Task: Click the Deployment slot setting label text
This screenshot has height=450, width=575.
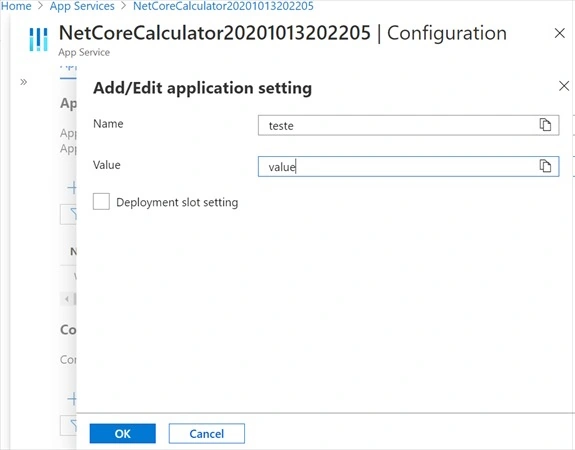Action: coord(177,202)
